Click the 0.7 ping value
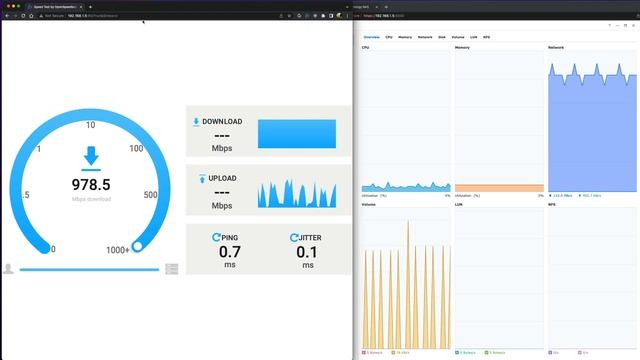Screen dimensions: 640x360 click(x=230, y=252)
